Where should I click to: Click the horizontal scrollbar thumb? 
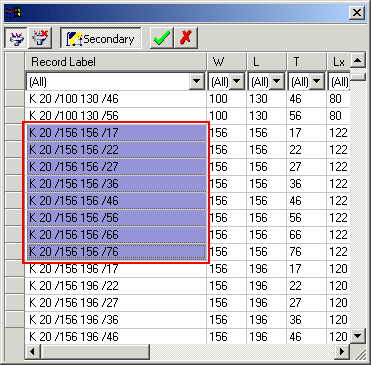95,351
